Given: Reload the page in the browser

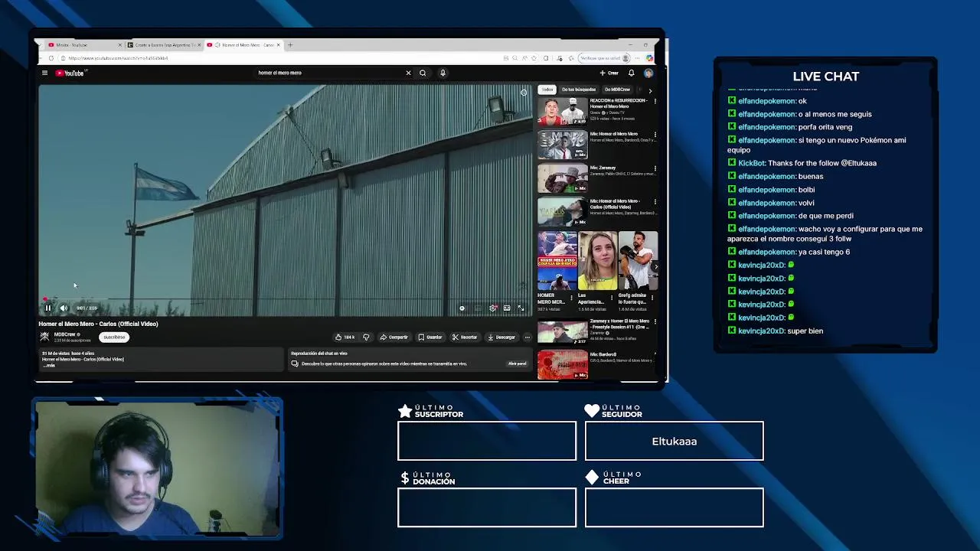Looking at the screenshot, I should coord(51,58).
